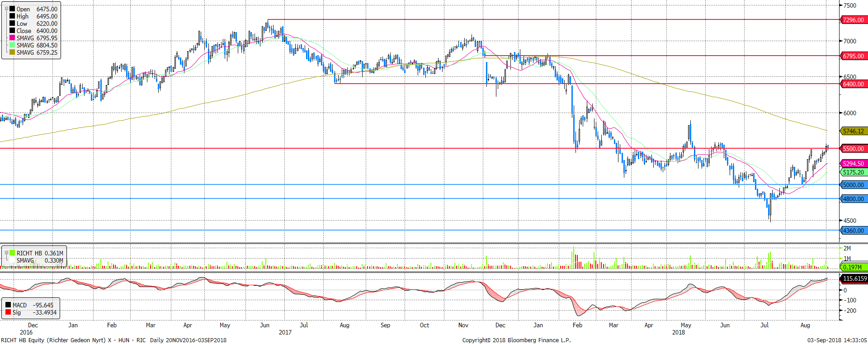Click the 7500 price axis label

tap(850, 5)
